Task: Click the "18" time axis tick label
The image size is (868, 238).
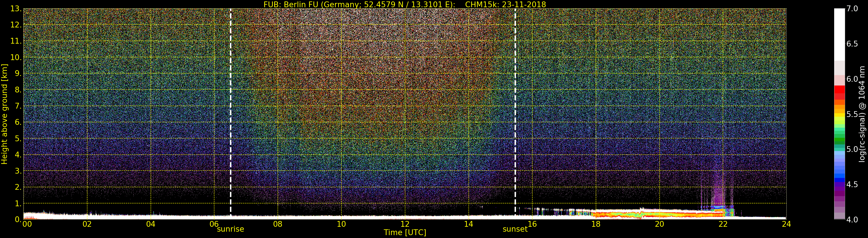Action: click(x=596, y=224)
